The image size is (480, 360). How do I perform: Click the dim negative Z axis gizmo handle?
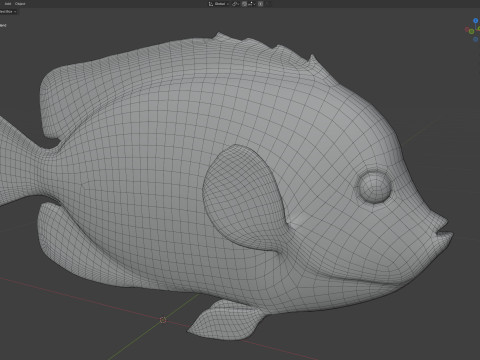(x=476, y=39)
